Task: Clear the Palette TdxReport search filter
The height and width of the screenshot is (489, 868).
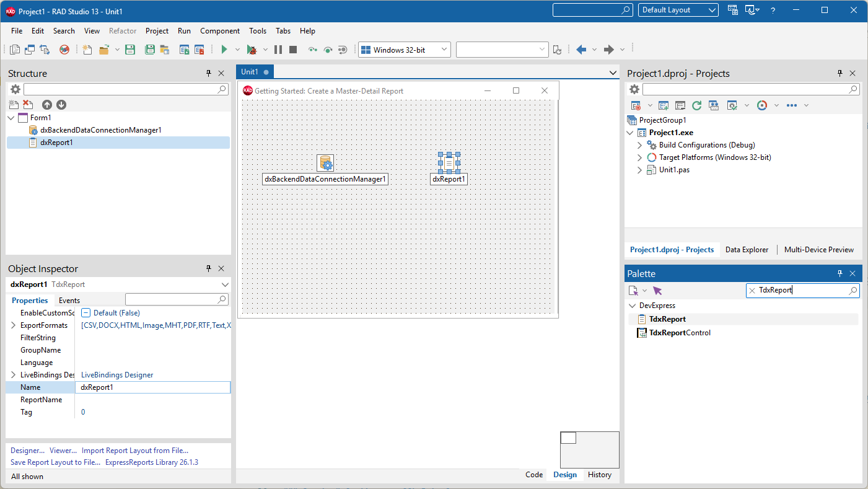Action: [752, 291]
